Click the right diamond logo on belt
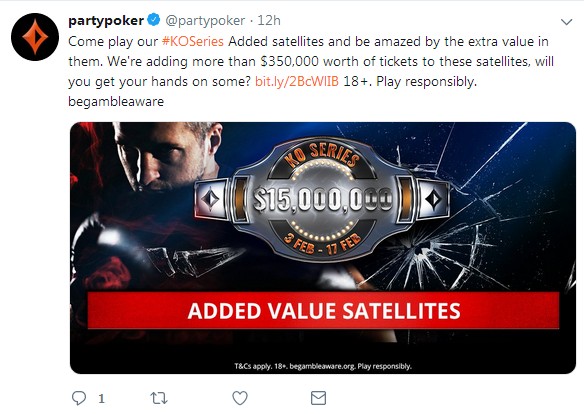Viewport: 584px width, 414px height. tap(433, 199)
